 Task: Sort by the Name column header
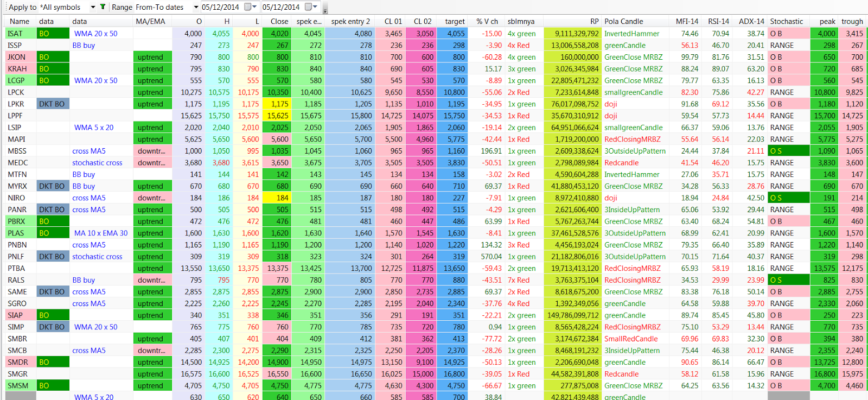20,21
